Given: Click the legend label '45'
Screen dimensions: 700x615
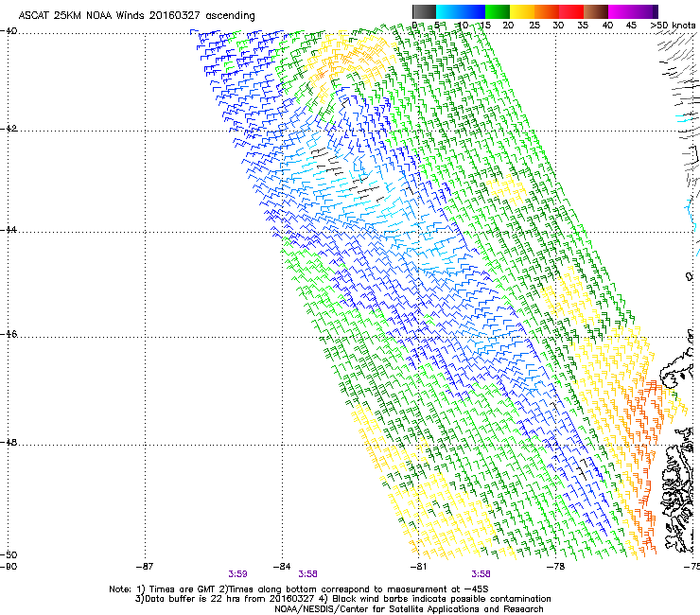Looking at the screenshot, I should 631,26.
